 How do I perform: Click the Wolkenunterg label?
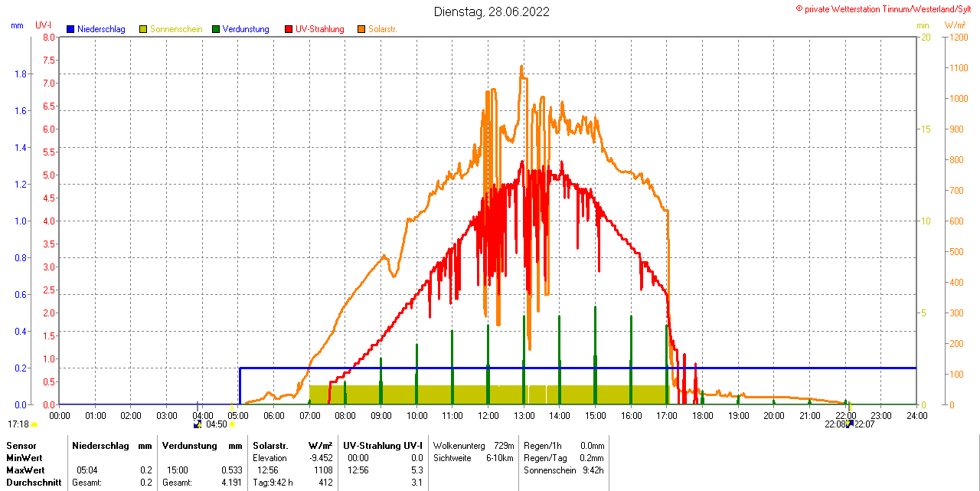pos(459,445)
